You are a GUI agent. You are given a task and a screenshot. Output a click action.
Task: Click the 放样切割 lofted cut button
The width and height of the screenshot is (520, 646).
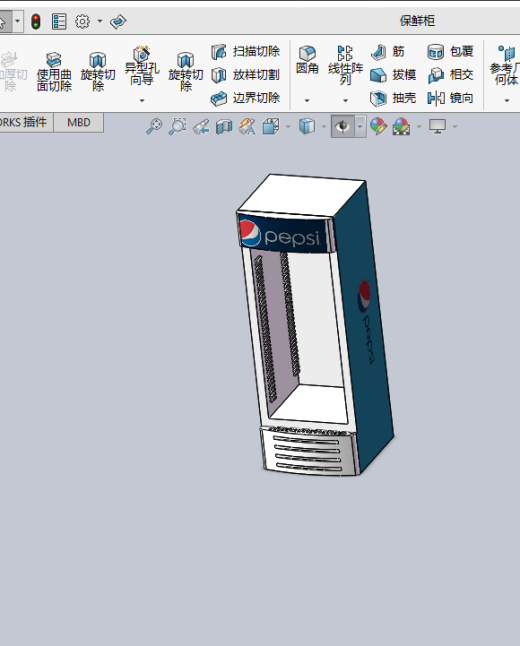[x=246, y=75]
